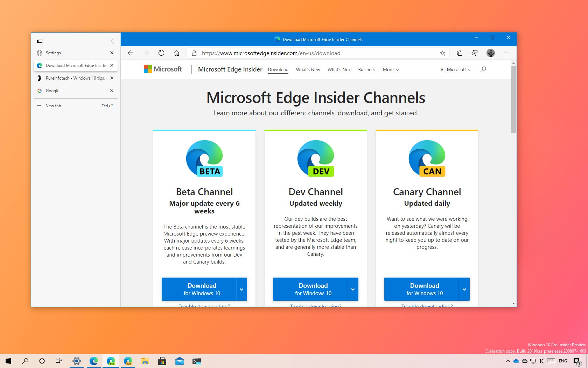Close the Pureinfotech tab

pos(112,78)
